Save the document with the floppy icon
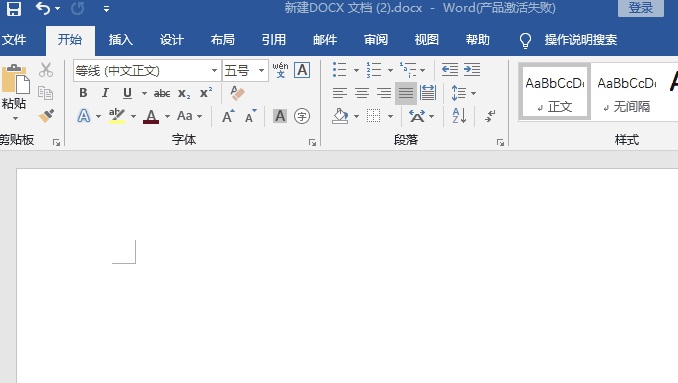Viewport: 678px width, 383px height. (x=13, y=8)
